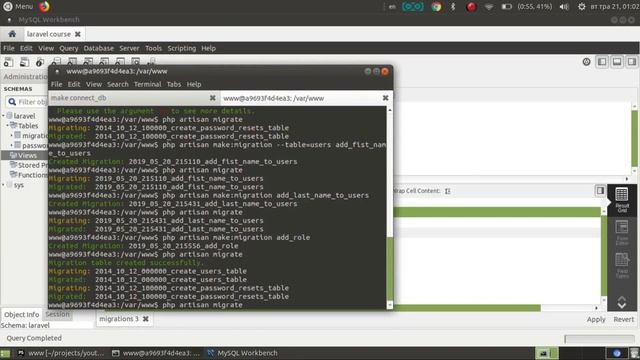The width and height of the screenshot is (640, 360).
Task: Open Workbench Tools menu
Action: (x=153, y=48)
